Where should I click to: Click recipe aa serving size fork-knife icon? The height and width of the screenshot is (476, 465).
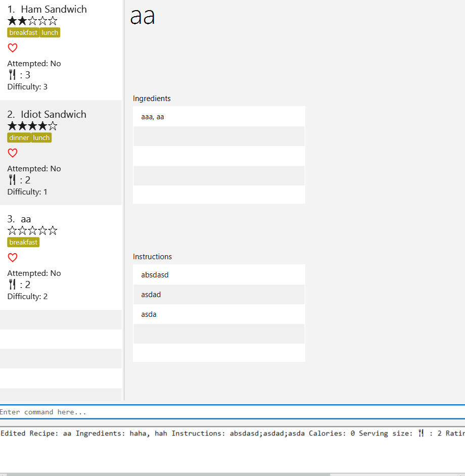coord(12,284)
